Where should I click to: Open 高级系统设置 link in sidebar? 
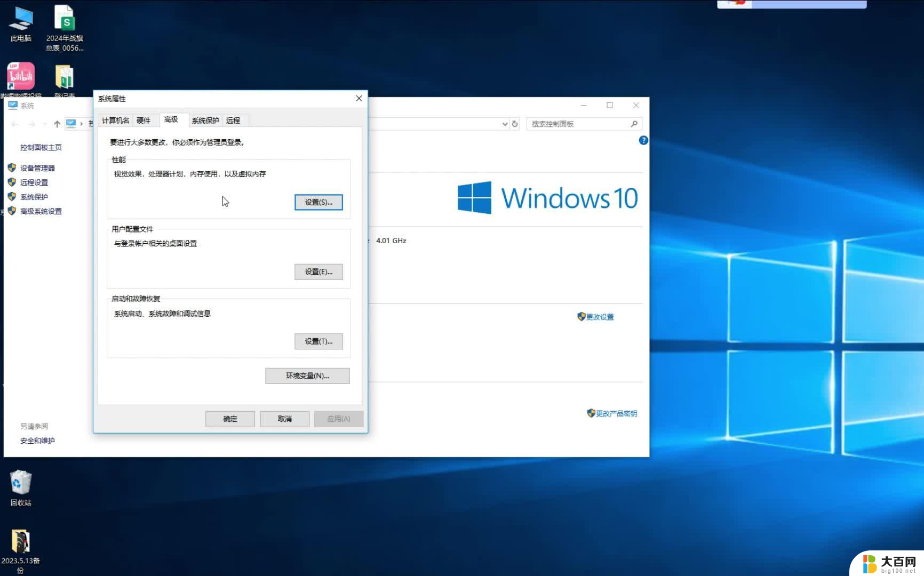click(x=41, y=211)
